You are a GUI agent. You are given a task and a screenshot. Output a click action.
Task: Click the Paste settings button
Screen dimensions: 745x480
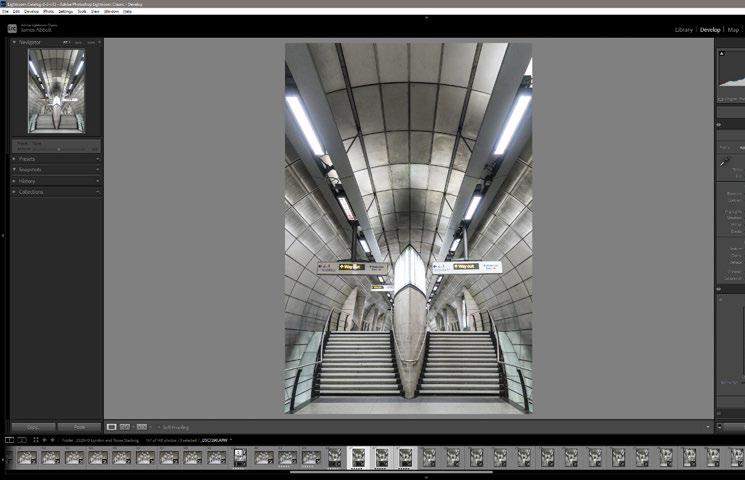click(78, 427)
